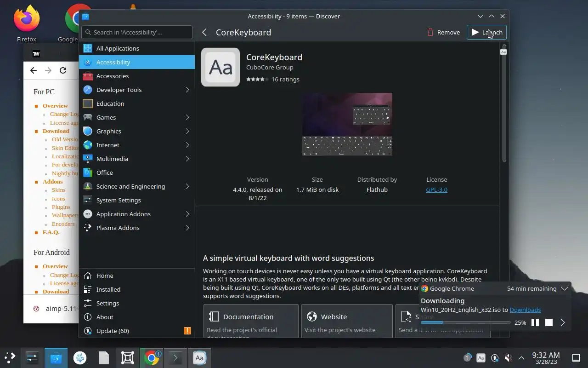Screen dimensions: 588x368
Task: Switch to Chrome in taskbar
Action: tap(152, 357)
